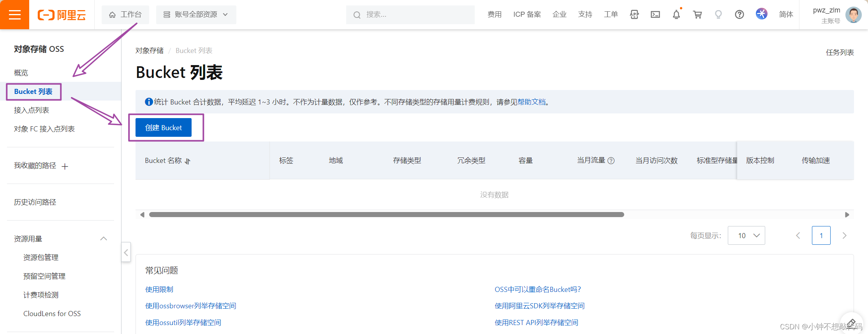
Task: Collapse the left sidebar with handle
Action: tap(126, 252)
